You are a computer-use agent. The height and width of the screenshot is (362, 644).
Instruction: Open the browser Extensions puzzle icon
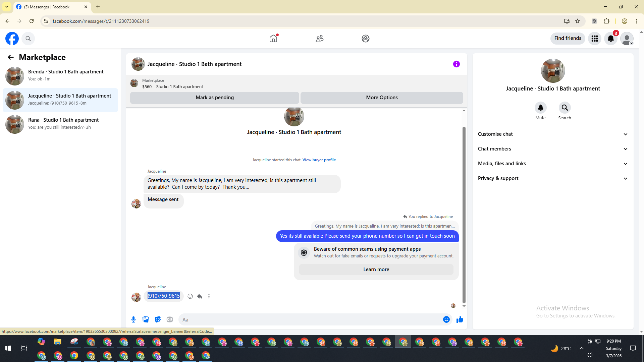click(607, 21)
